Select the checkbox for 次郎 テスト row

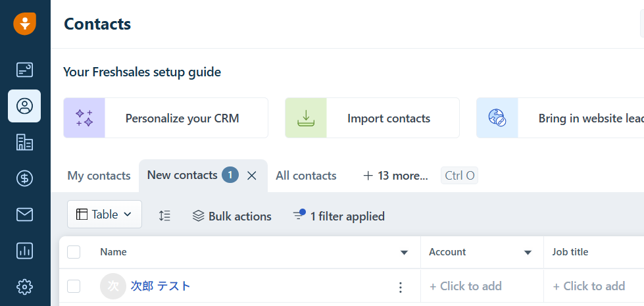pos(74,286)
